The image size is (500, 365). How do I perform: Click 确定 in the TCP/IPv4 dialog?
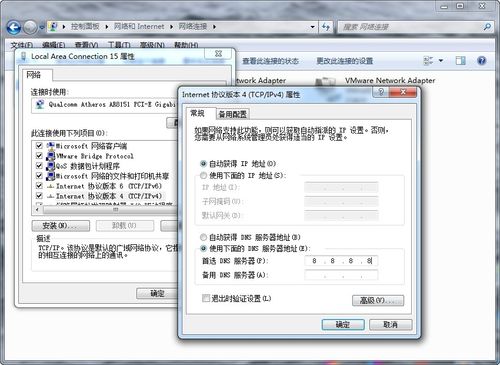(x=343, y=325)
